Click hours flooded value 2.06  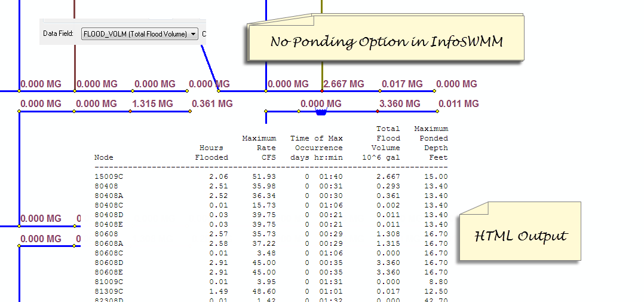[x=219, y=176]
